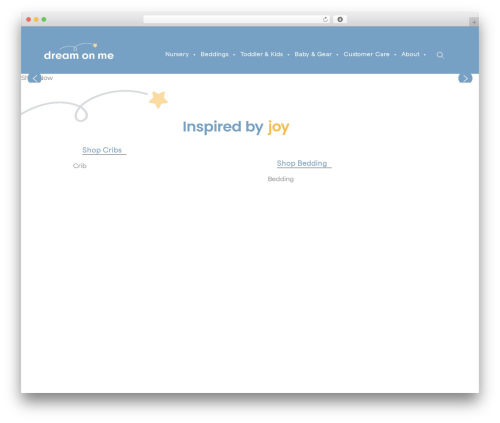Maximize the window with green button
The height and width of the screenshot is (423, 500).
tap(44, 20)
